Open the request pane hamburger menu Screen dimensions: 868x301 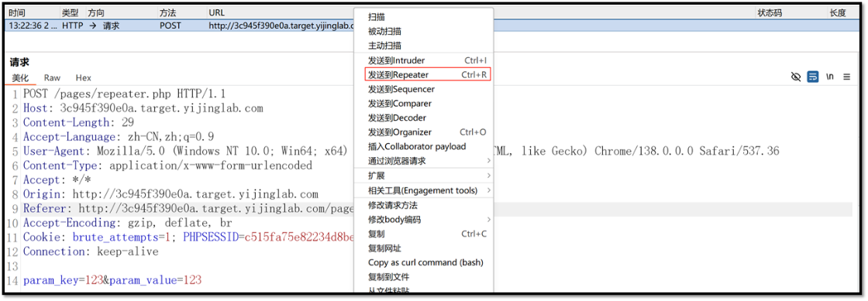[847, 77]
